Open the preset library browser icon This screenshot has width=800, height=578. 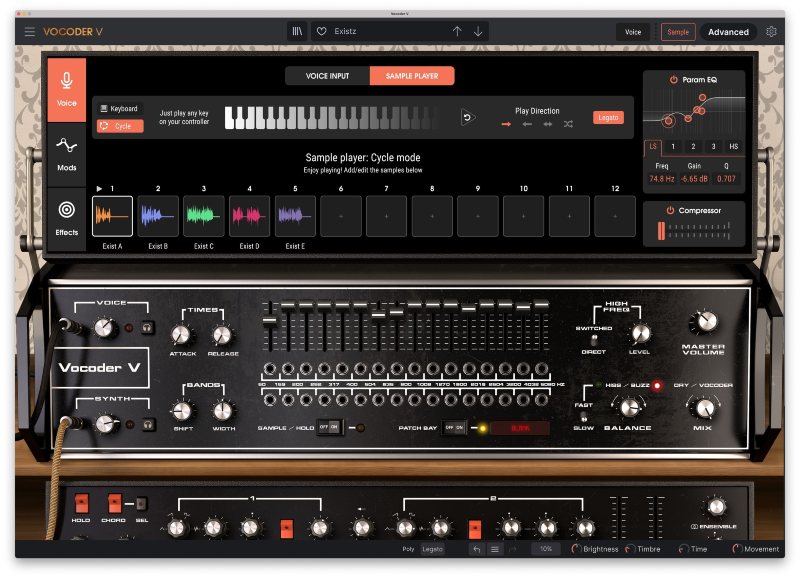[297, 31]
